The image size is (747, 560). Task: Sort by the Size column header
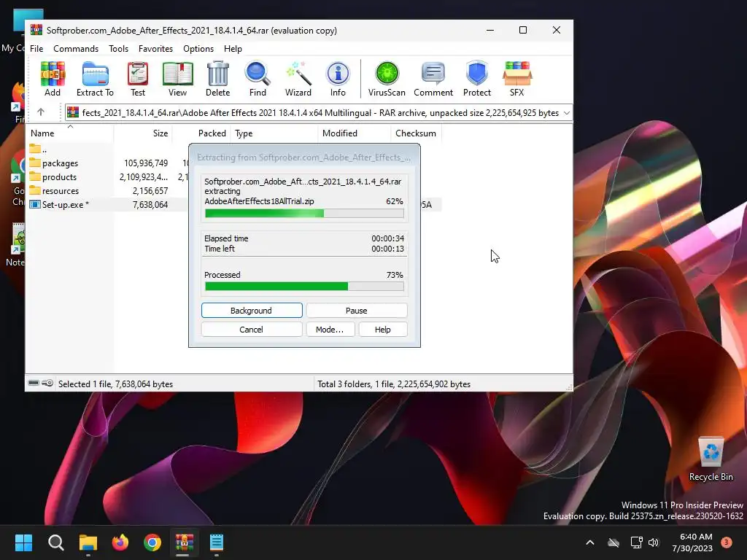click(x=143, y=133)
